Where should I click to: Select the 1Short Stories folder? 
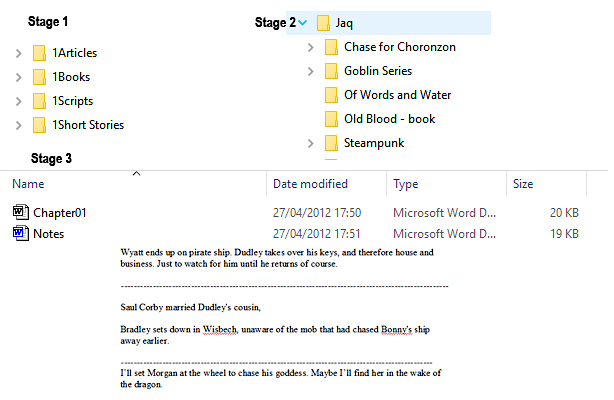[x=88, y=125]
